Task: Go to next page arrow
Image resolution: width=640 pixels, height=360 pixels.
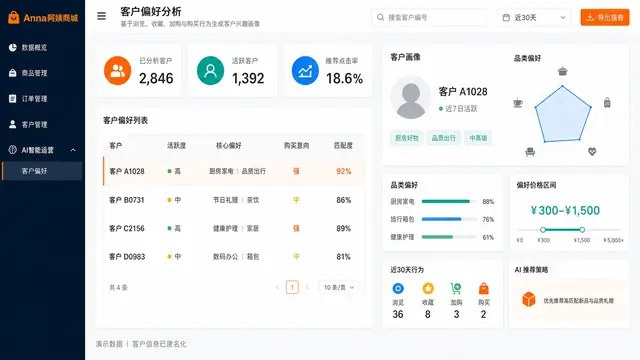Action: [x=307, y=287]
